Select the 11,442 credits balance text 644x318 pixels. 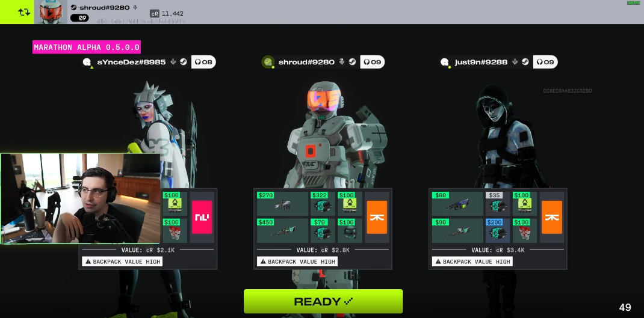click(173, 14)
